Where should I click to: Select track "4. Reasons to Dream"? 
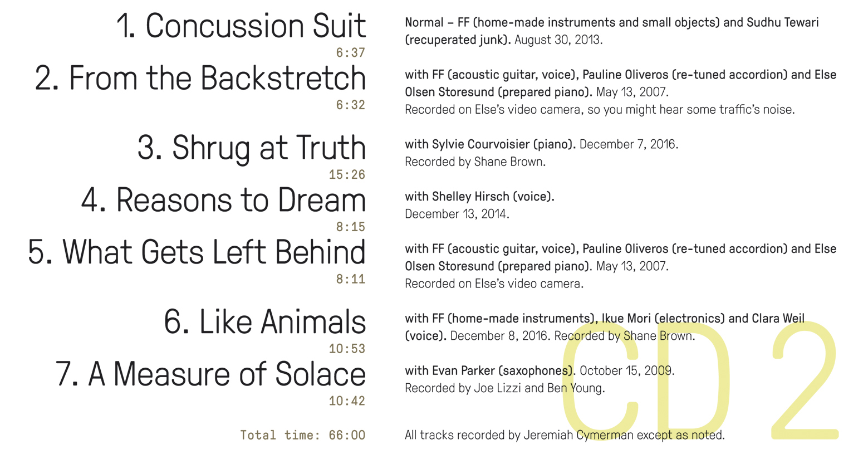[223, 200]
